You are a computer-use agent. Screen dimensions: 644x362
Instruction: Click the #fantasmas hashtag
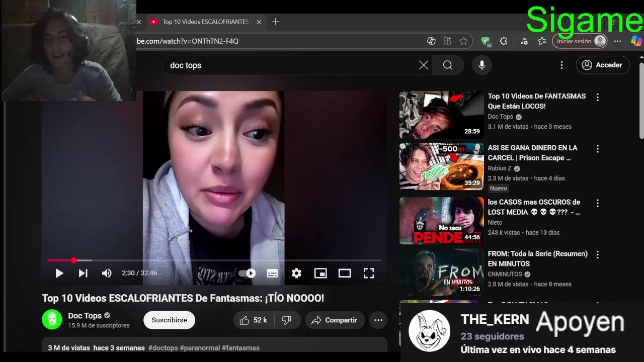(x=240, y=348)
